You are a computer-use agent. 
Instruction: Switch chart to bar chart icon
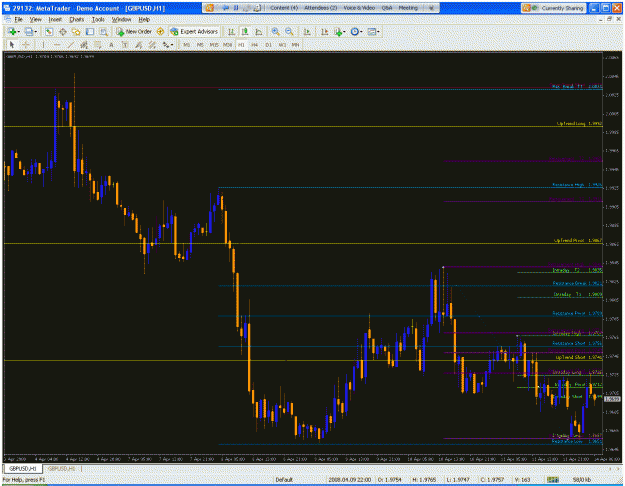[231, 31]
